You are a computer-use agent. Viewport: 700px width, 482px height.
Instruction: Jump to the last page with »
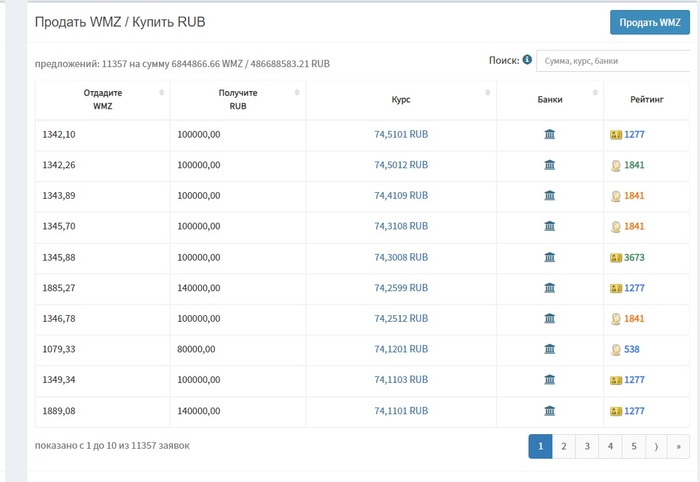tap(679, 446)
